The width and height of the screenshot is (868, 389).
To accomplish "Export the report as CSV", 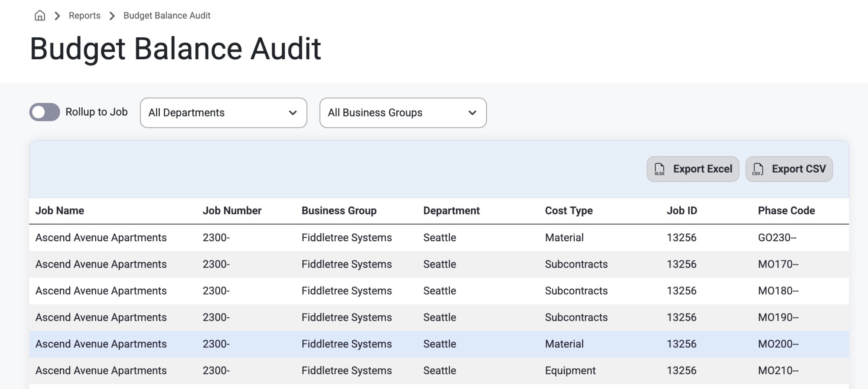I will click(x=789, y=169).
